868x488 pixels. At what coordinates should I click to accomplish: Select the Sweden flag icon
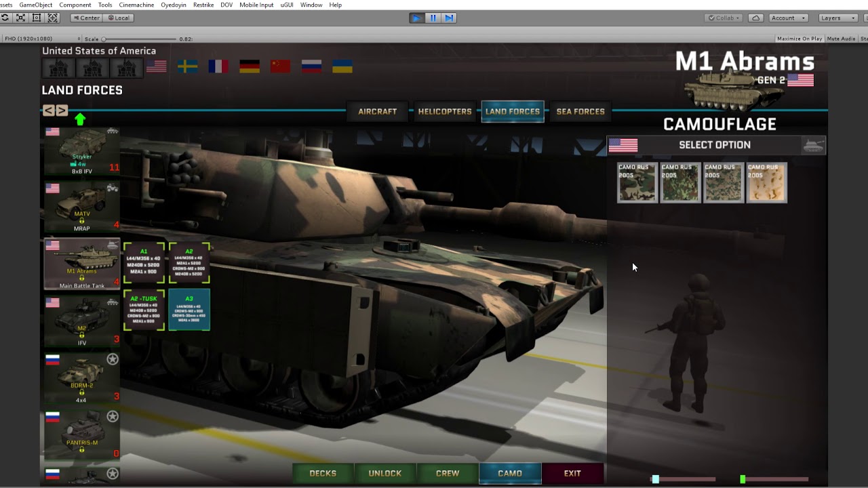point(188,66)
